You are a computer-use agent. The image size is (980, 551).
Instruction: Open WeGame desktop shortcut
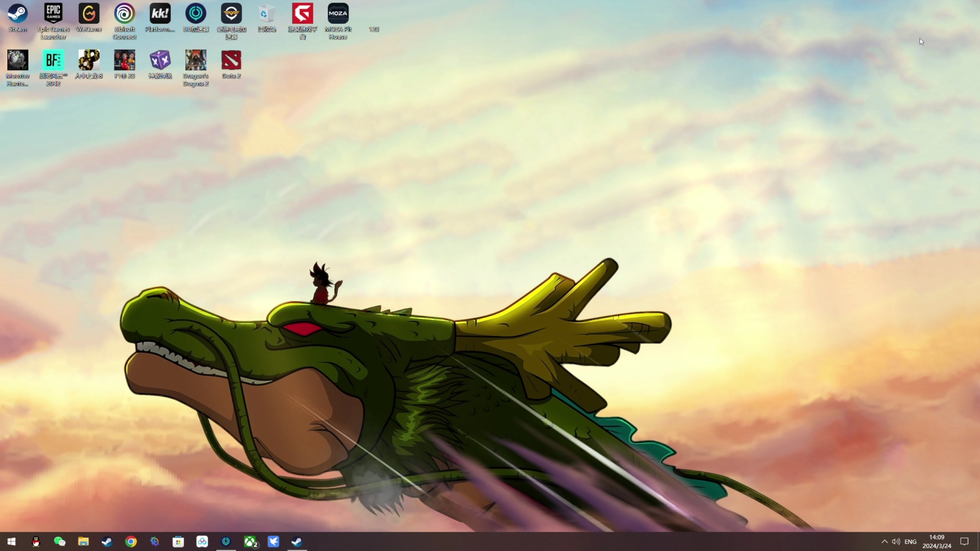[x=89, y=14]
